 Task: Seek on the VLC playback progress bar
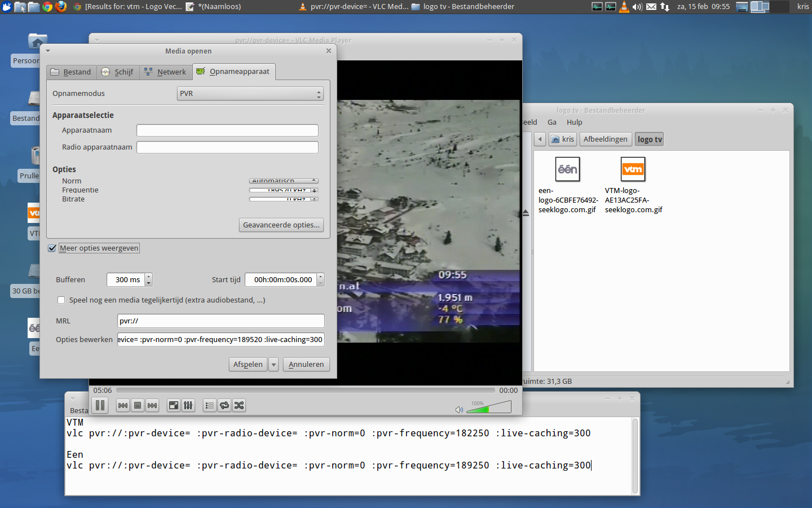point(305,390)
